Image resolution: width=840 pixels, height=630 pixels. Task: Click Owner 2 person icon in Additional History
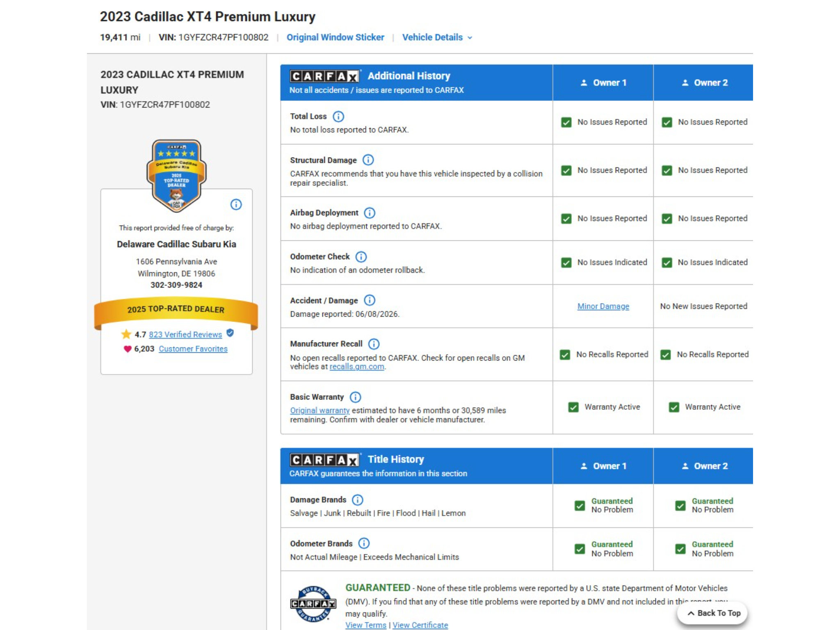click(685, 83)
